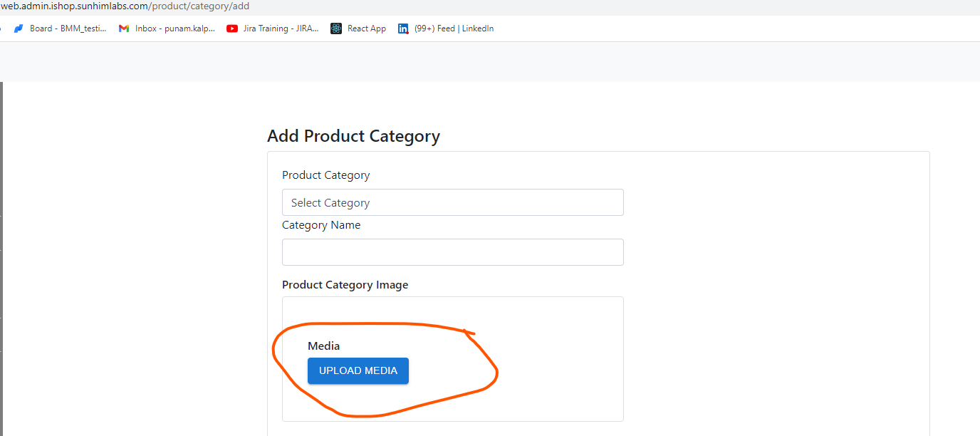Click the Jira icon of the Board bookmark
Viewport: 980px width, 436px height.
(19, 28)
